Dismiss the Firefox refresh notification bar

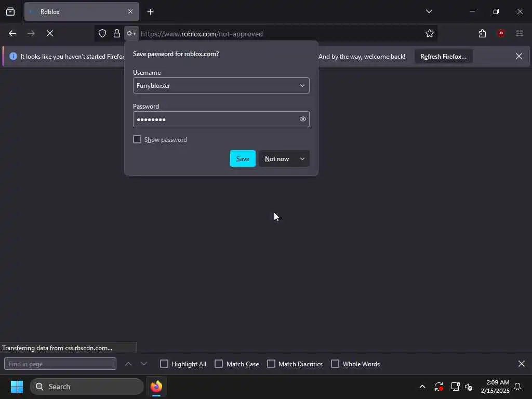point(519,56)
